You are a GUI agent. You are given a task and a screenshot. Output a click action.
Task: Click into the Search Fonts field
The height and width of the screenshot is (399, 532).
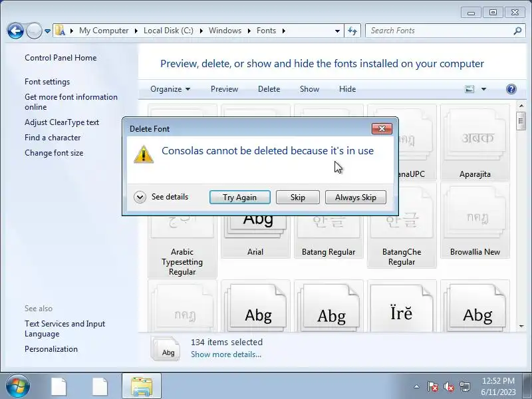click(x=446, y=31)
